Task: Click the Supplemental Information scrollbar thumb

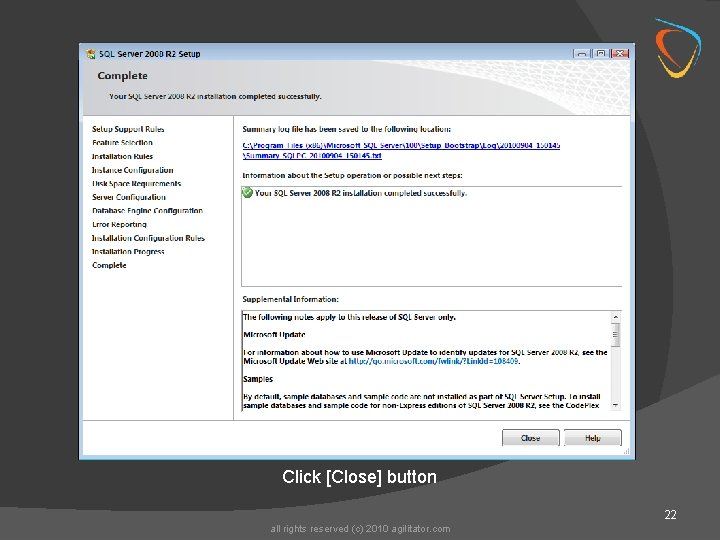Action: coord(616,334)
